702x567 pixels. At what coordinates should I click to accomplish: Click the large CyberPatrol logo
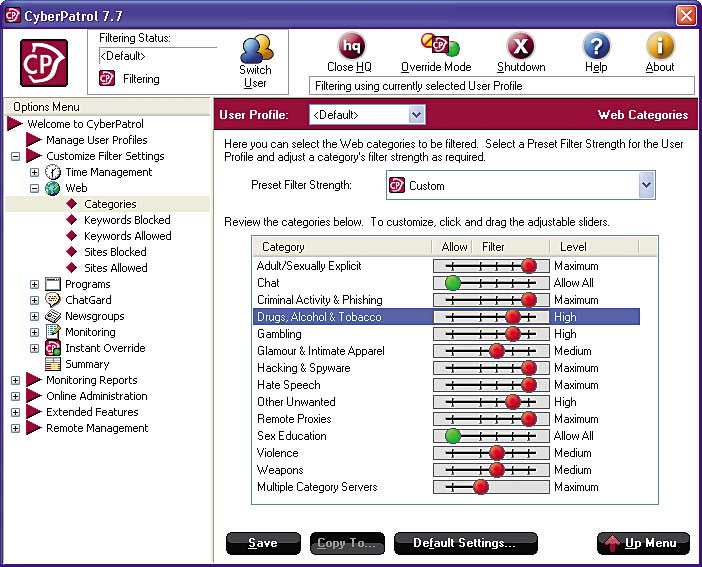click(x=44, y=63)
